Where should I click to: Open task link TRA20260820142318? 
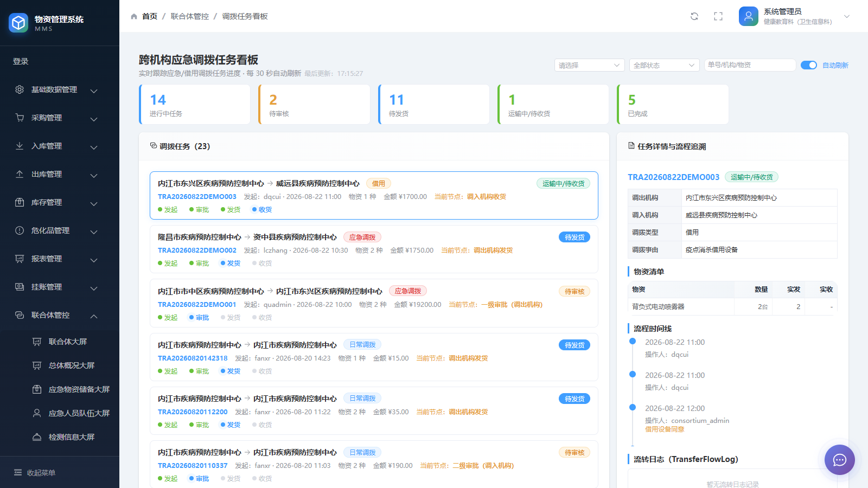(193, 358)
